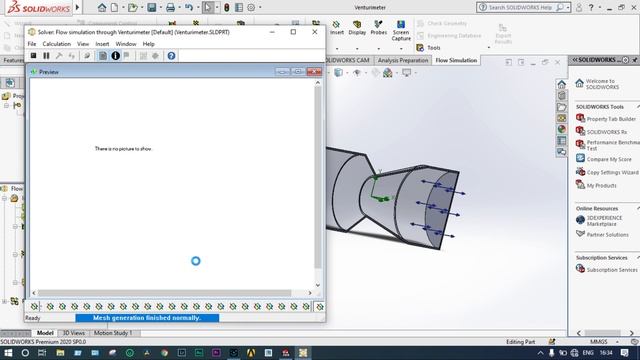Open the dropdown under Screen Capture

401,48
